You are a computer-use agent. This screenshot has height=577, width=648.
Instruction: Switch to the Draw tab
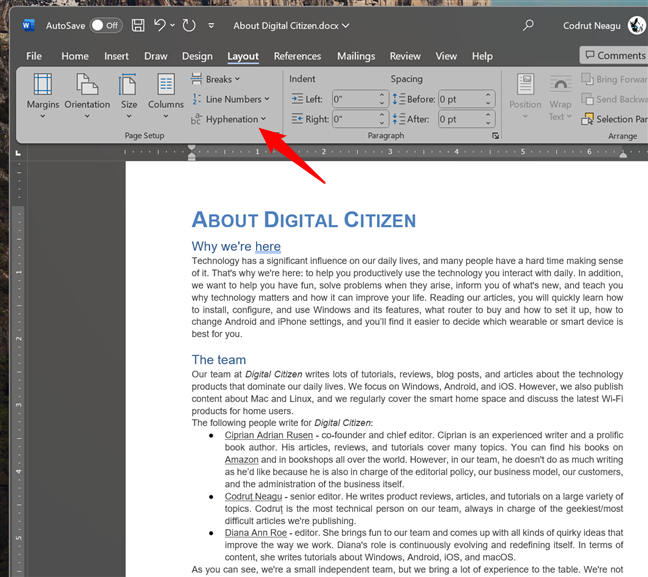(x=156, y=56)
